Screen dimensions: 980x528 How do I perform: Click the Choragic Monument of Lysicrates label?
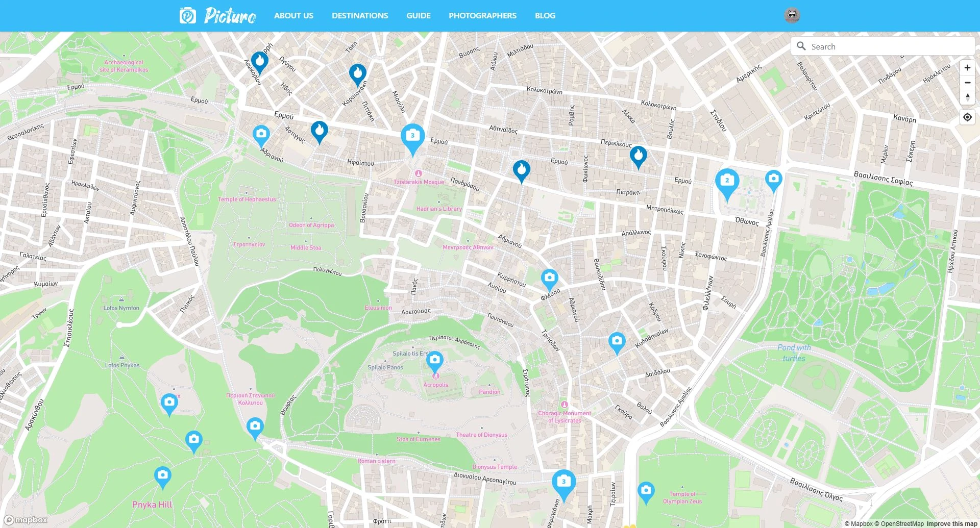565,417
